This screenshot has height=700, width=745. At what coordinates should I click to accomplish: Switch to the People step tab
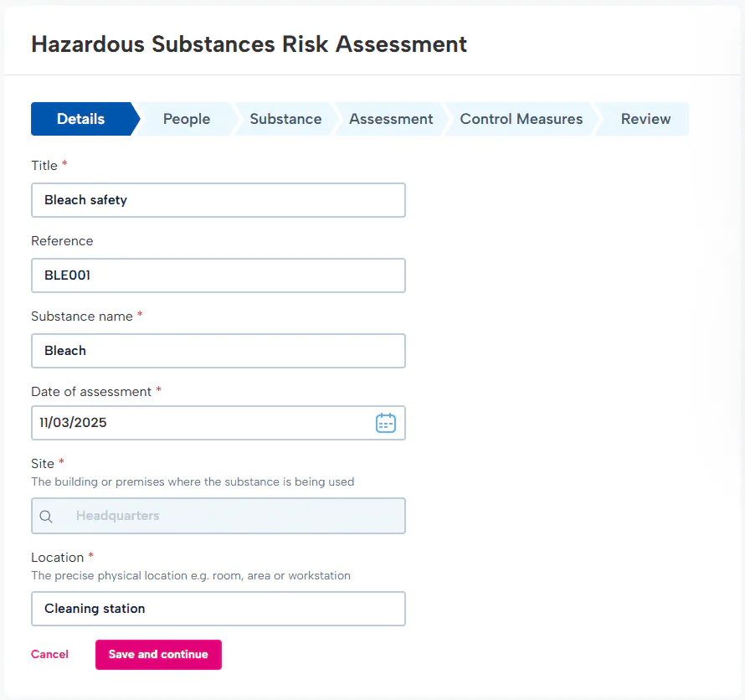pyautogui.click(x=186, y=119)
